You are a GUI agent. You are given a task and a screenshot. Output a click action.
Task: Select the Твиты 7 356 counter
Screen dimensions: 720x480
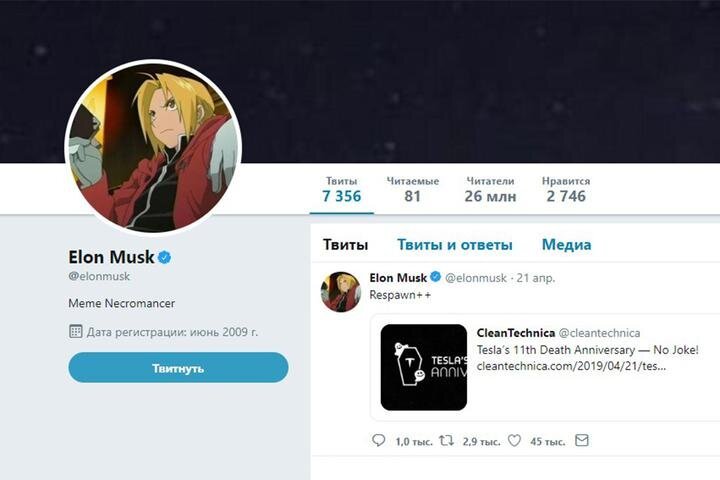[341, 189]
